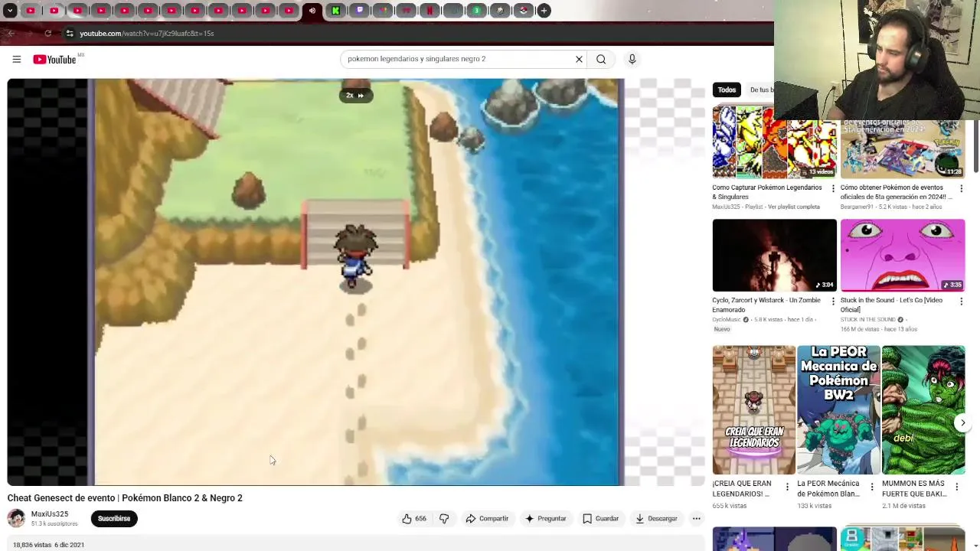Screen dimensions: 980x551
Task: Click the 2x playback speed indicator on the video
Action: tap(355, 96)
